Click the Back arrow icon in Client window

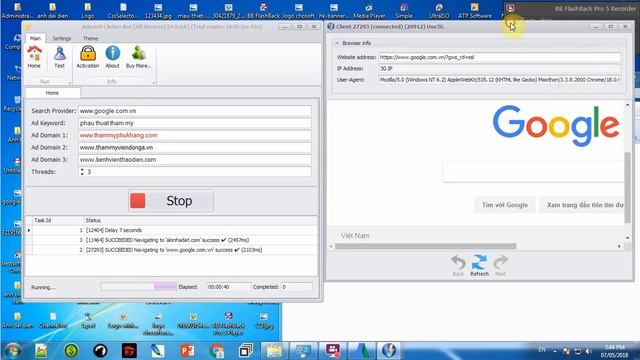[x=458, y=265]
